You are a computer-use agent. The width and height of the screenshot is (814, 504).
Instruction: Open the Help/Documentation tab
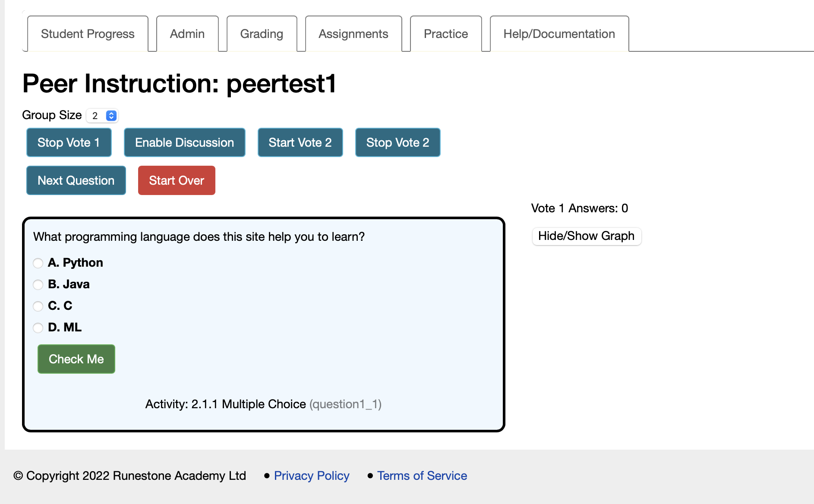[x=559, y=34]
